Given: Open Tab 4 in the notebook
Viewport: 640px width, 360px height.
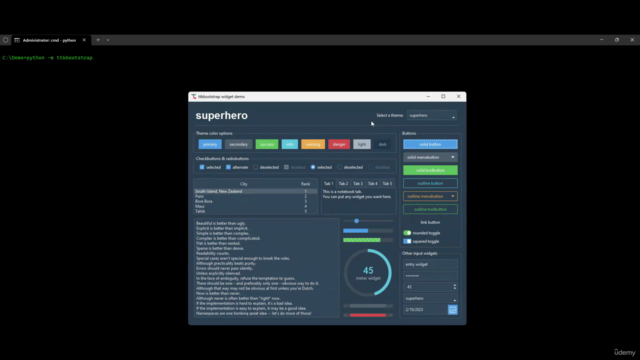Looking at the screenshot, I should (373, 184).
